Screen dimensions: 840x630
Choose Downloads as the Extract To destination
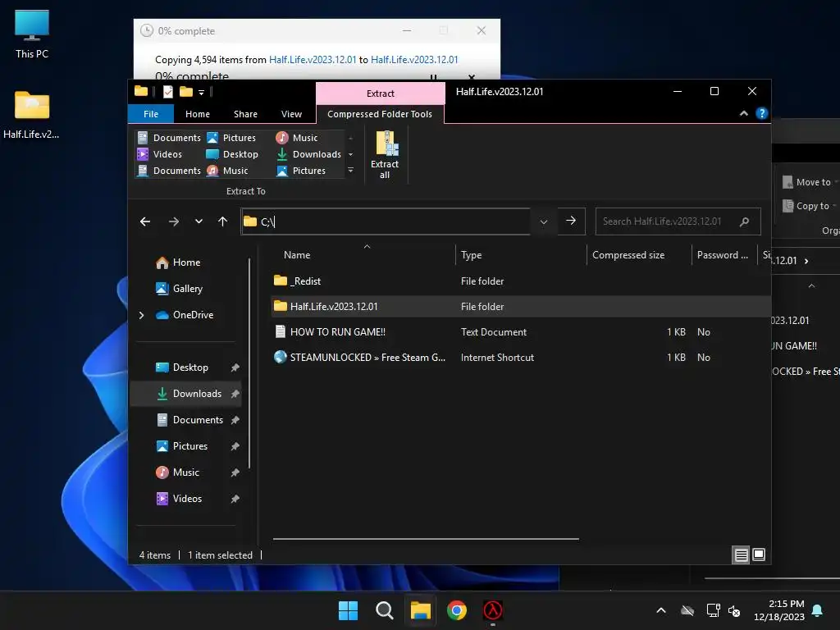[308, 154]
